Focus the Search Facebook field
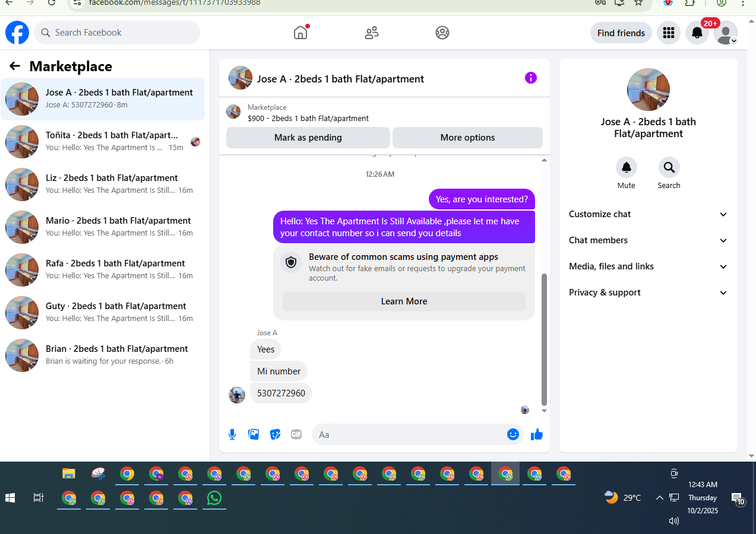Screen dimensions: 756x534 coord(117,33)
